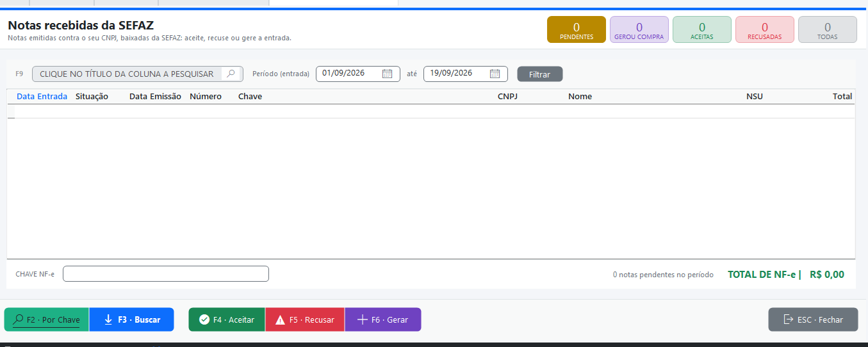Select the Número column header
This screenshot has height=347, width=868.
(206, 96)
